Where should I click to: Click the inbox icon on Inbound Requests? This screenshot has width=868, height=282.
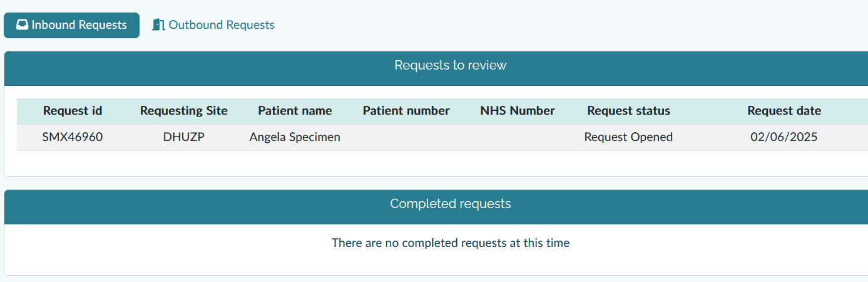click(x=22, y=25)
